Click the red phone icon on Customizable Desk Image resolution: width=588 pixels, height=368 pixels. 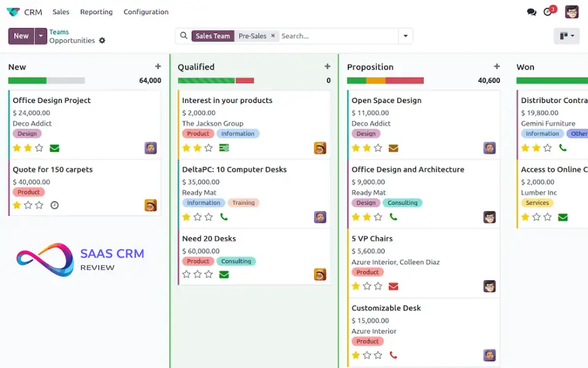393,355
